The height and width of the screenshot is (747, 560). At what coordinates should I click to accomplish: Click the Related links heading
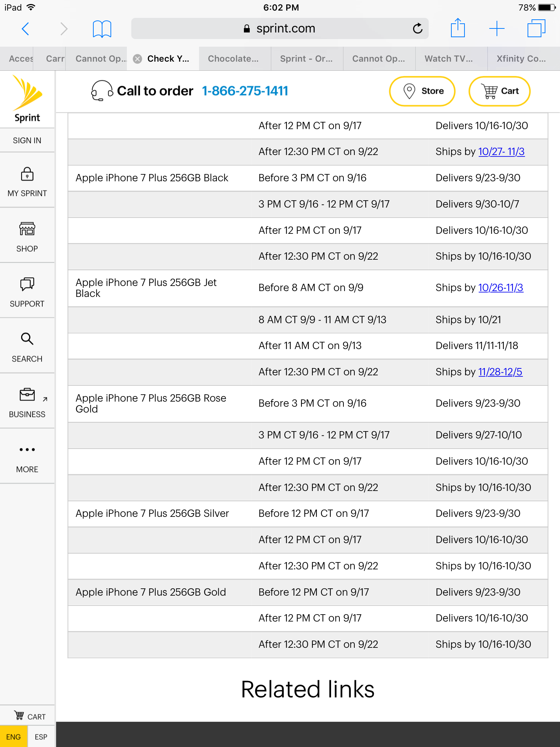(308, 689)
